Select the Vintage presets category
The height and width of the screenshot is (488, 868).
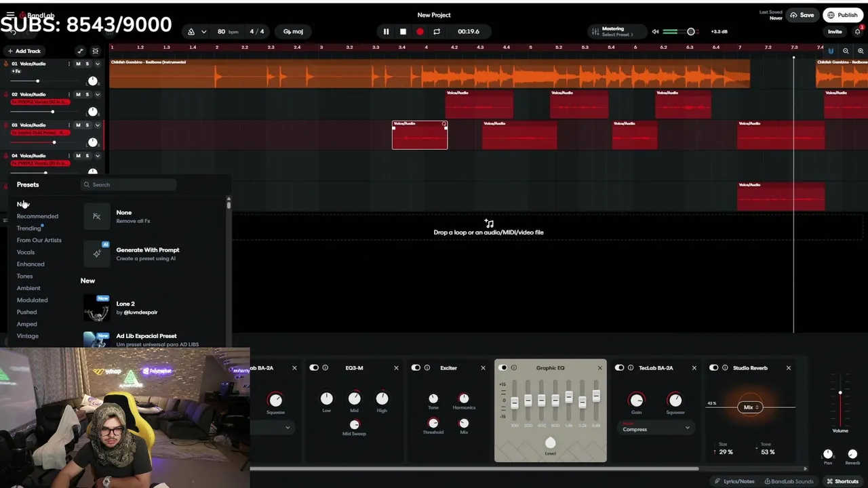point(28,336)
